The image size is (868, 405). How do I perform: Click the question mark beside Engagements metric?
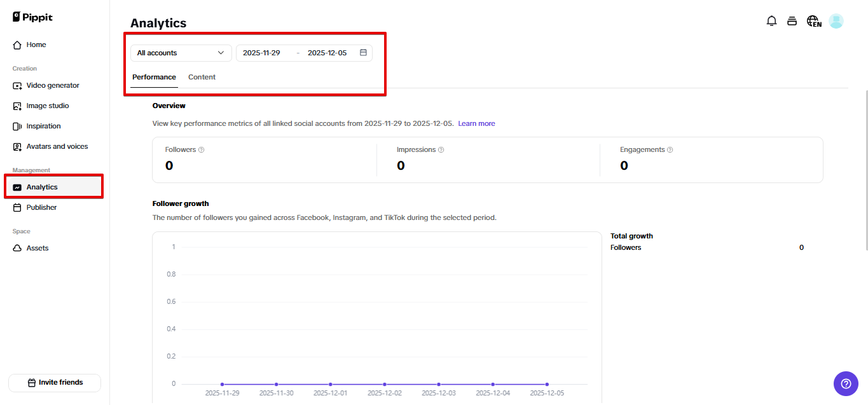click(x=670, y=149)
